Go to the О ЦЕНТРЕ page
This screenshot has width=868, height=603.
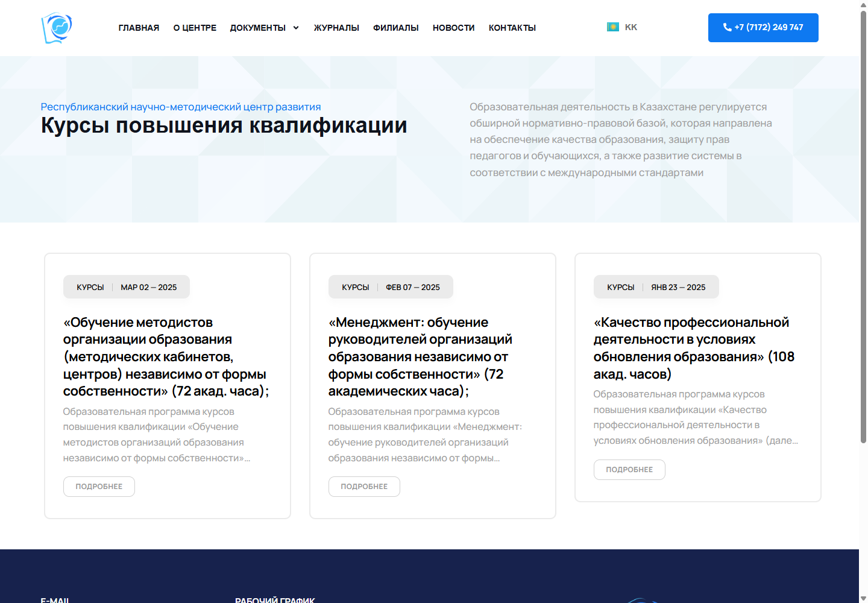pos(195,28)
